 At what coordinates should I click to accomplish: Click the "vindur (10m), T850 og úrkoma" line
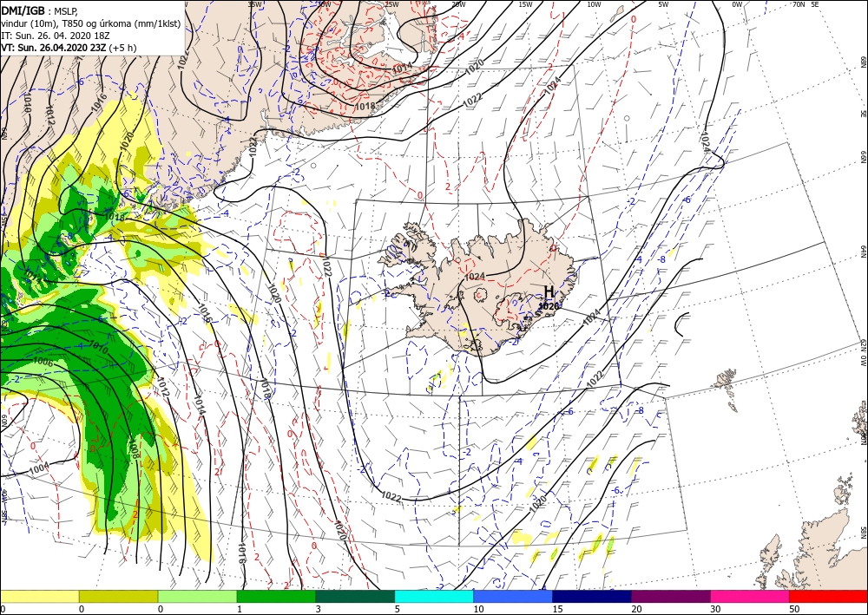click(90, 23)
